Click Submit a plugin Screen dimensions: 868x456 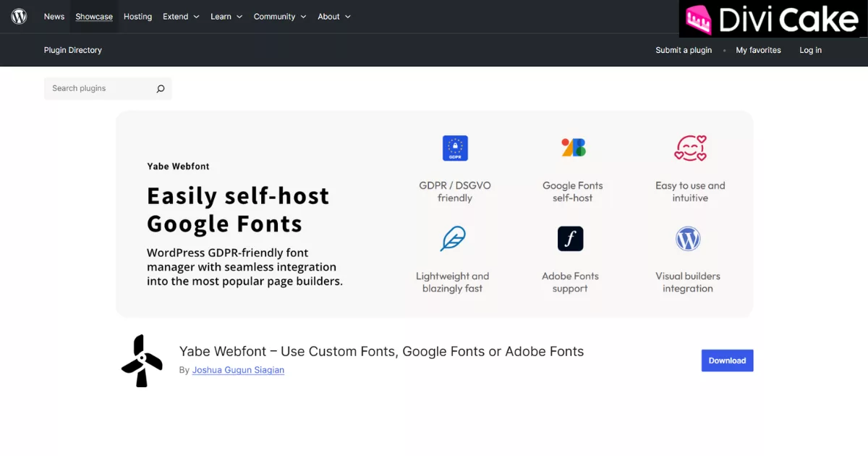pos(684,50)
